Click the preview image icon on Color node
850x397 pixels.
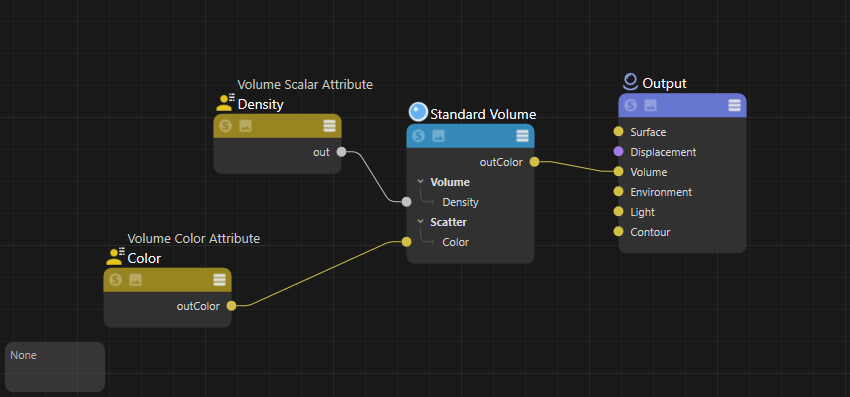[x=136, y=280]
